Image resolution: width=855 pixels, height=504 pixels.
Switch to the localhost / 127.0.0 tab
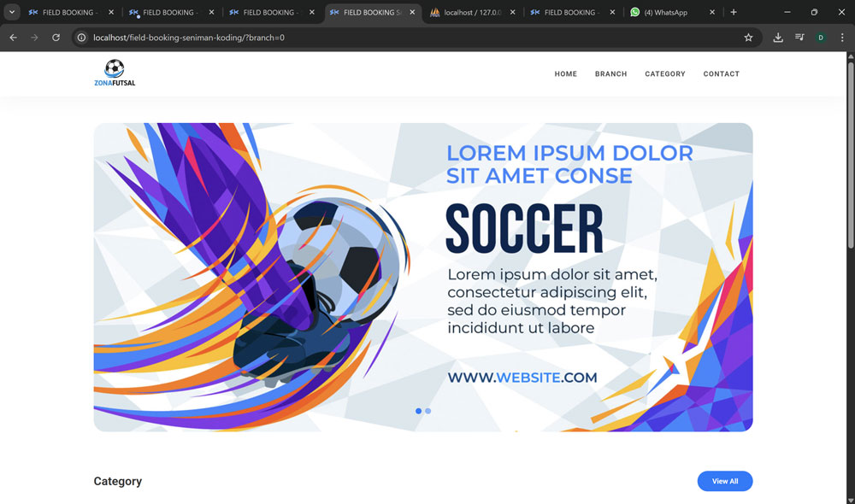click(x=472, y=12)
